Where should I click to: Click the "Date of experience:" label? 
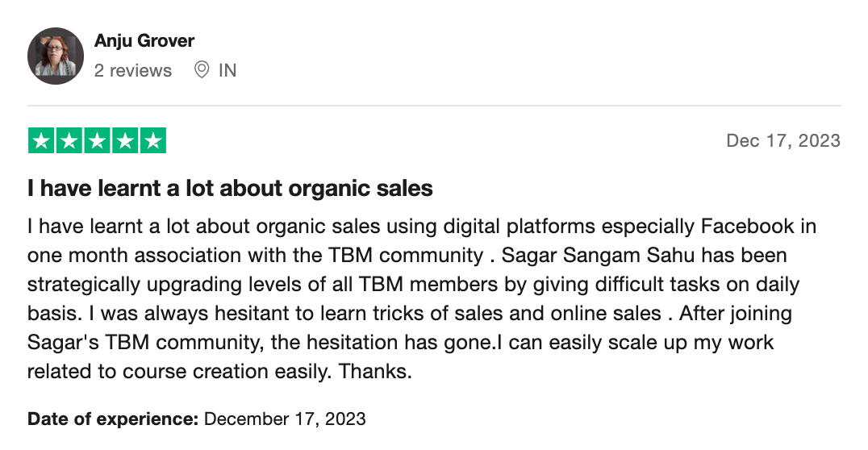(113, 419)
